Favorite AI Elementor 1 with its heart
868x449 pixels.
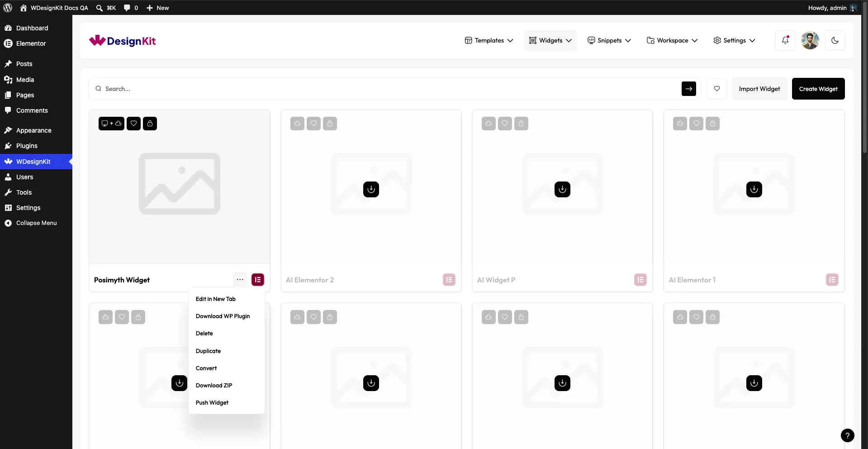point(696,124)
